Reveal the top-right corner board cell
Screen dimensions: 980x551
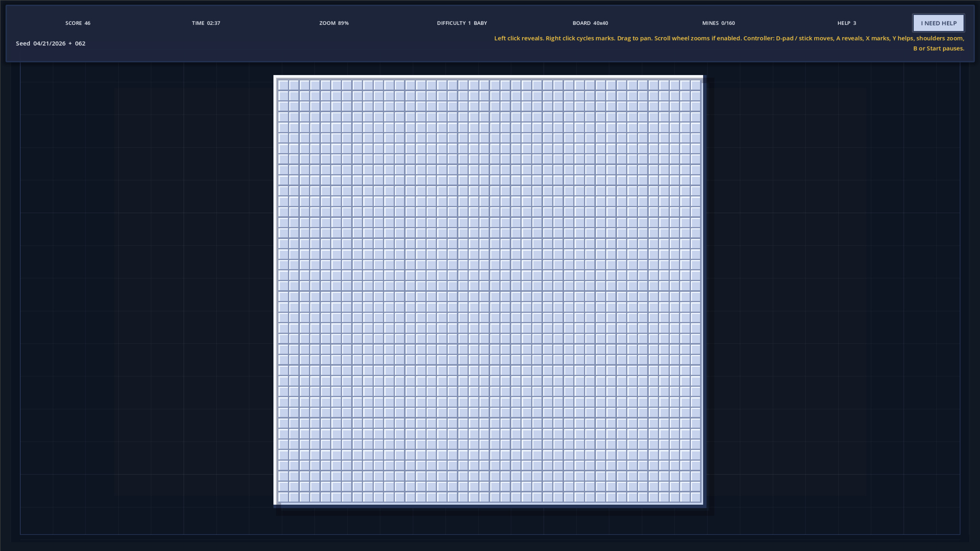[x=695, y=85]
